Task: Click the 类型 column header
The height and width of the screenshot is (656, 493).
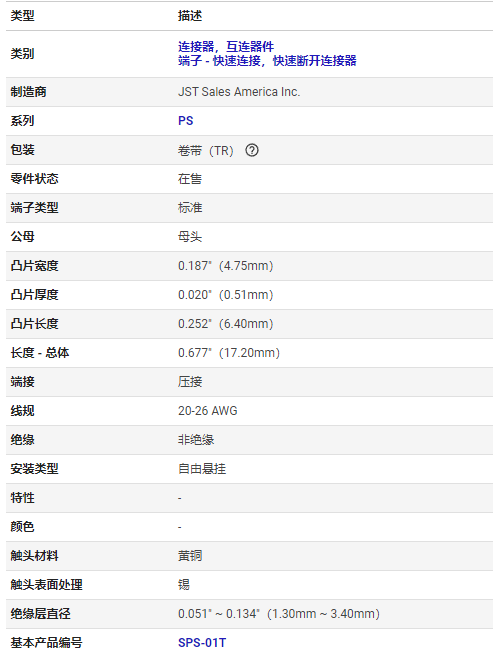Action: pos(23,16)
